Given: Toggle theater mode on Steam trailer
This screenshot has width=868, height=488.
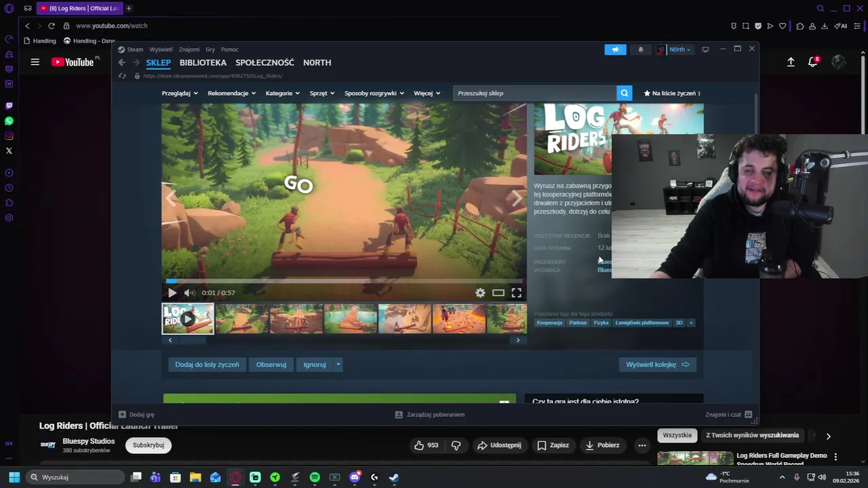Looking at the screenshot, I should point(498,293).
